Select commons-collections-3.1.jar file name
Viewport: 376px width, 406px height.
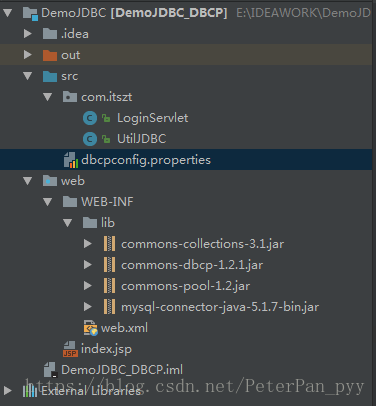(203, 244)
